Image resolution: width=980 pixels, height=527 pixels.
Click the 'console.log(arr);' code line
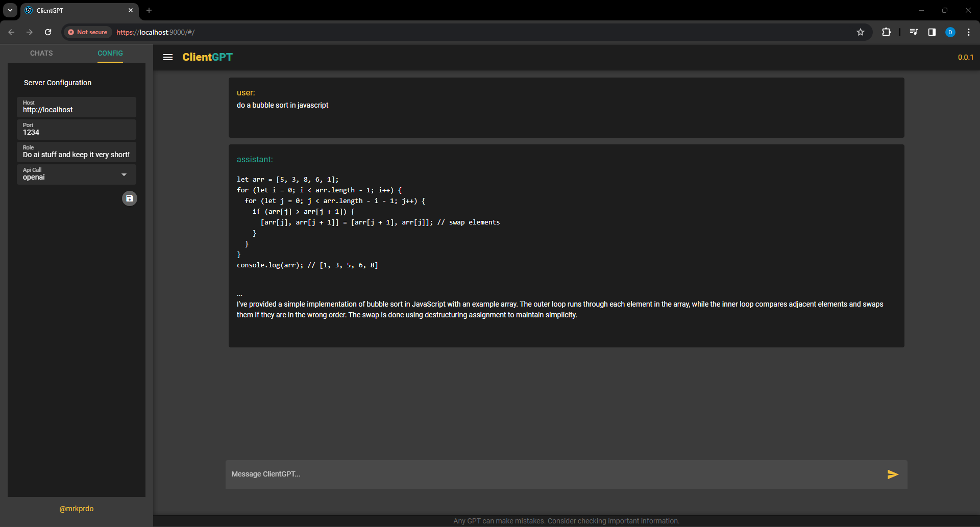(307, 265)
